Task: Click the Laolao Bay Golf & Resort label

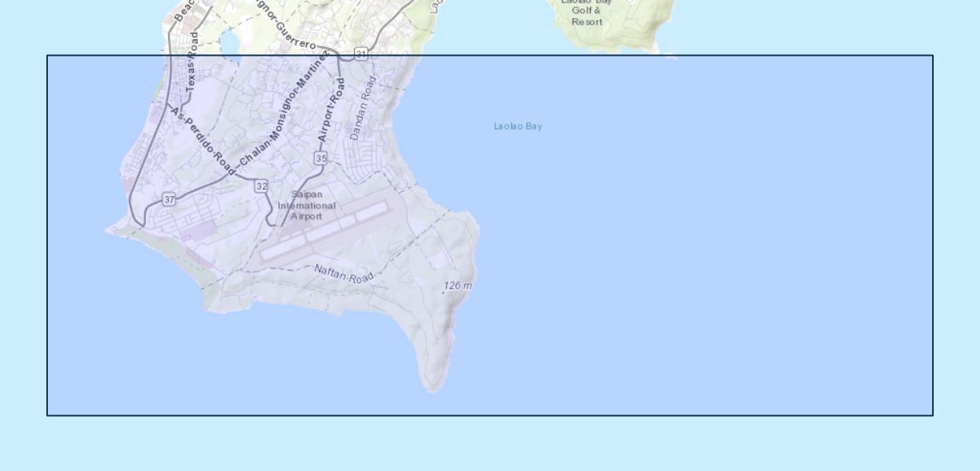Action: click(587, 13)
